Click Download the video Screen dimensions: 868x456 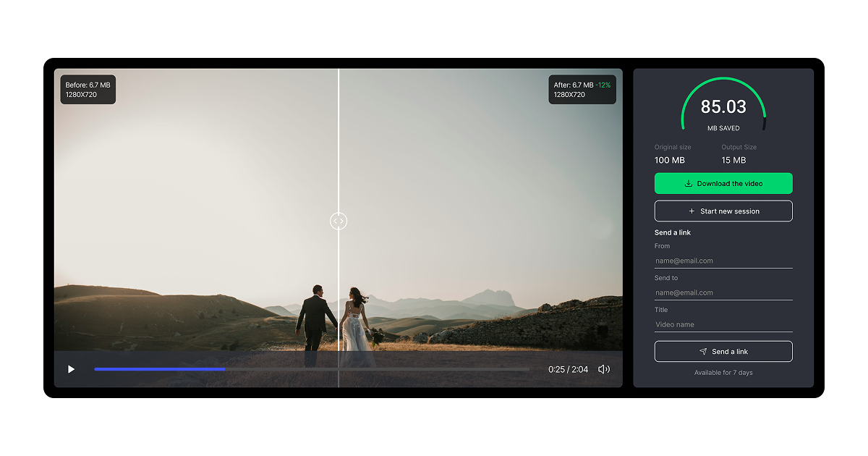point(723,183)
